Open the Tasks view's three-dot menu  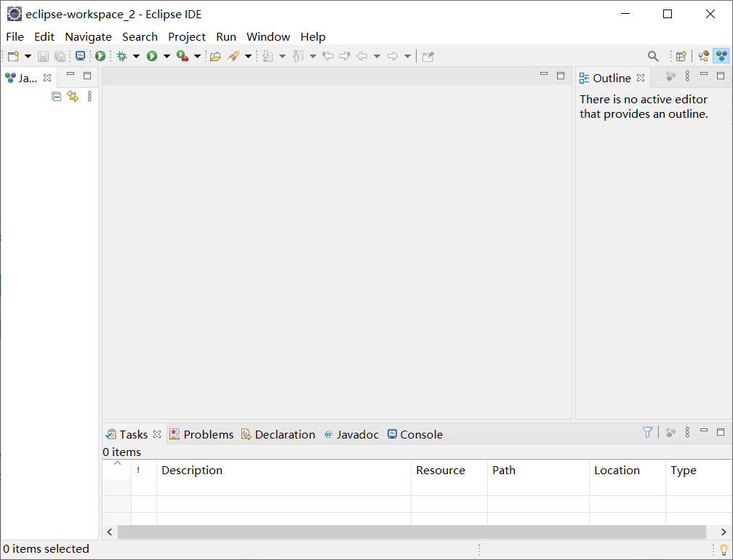[x=687, y=432]
